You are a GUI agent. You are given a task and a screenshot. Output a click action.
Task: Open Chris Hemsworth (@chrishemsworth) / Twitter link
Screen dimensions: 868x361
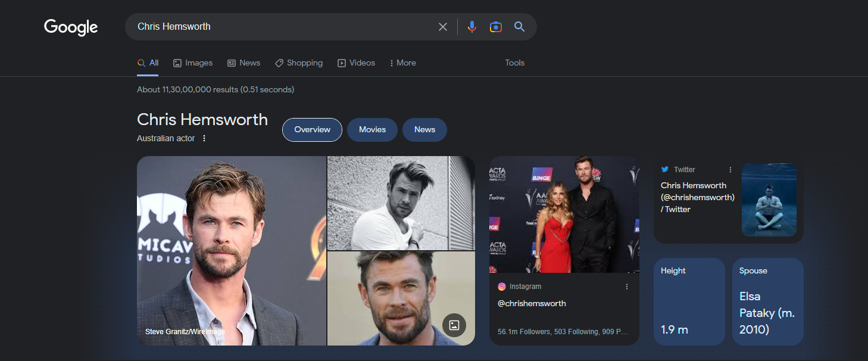(698, 197)
